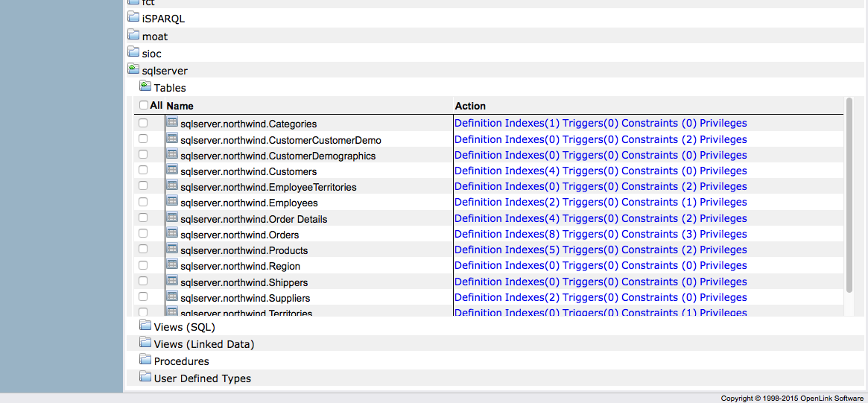Expand the Views (SQL) folder
The width and height of the screenshot is (868, 403).
pyautogui.click(x=145, y=326)
